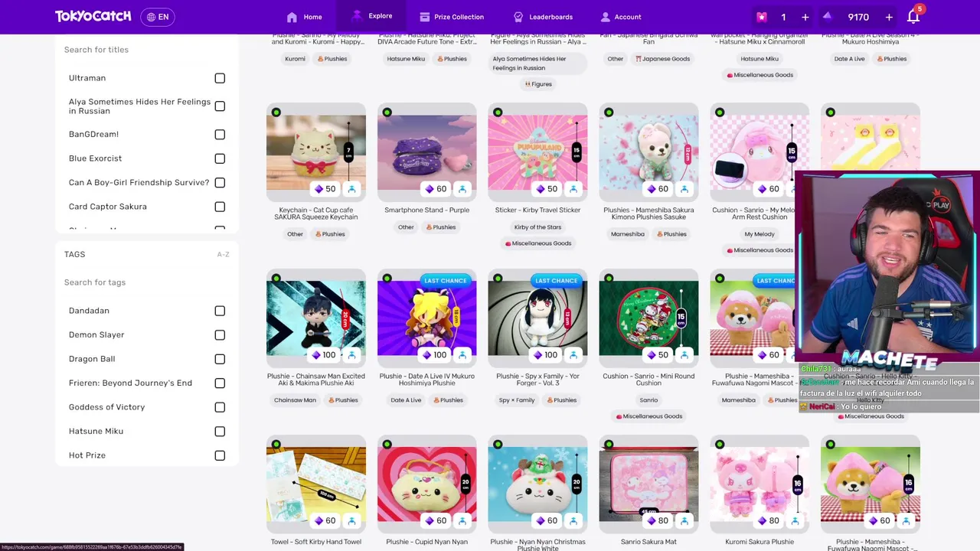Click play icon on Mameshiba Sakura Kimono Plushies
Screen dimensions: 980x551
tap(684, 189)
